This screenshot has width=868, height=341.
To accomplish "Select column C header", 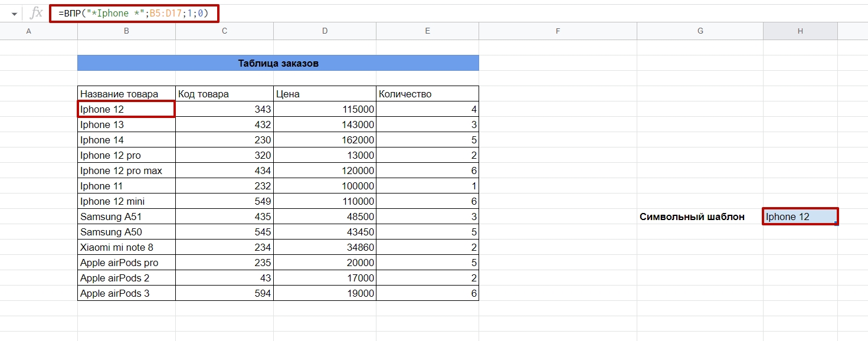I will tap(224, 31).
